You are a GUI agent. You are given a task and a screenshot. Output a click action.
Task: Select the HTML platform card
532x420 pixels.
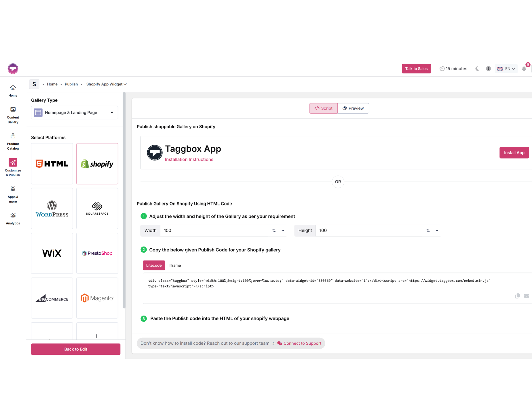point(52,164)
